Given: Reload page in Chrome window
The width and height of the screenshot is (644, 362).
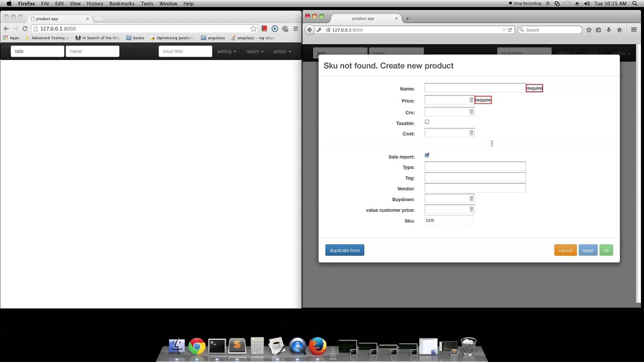Looking at the screenshot, I should [25, 29].
